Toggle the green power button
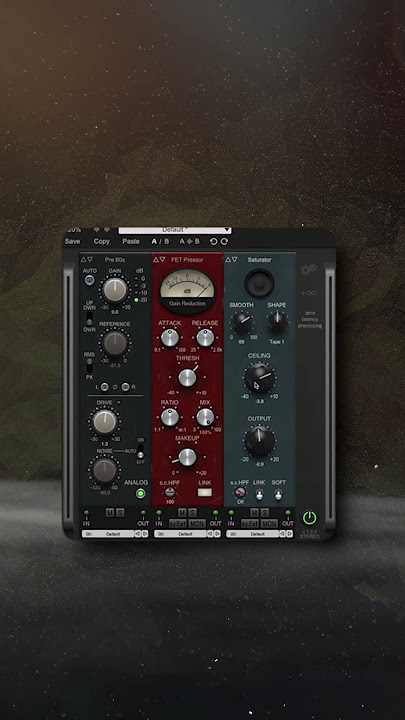 tap(309, 518)
